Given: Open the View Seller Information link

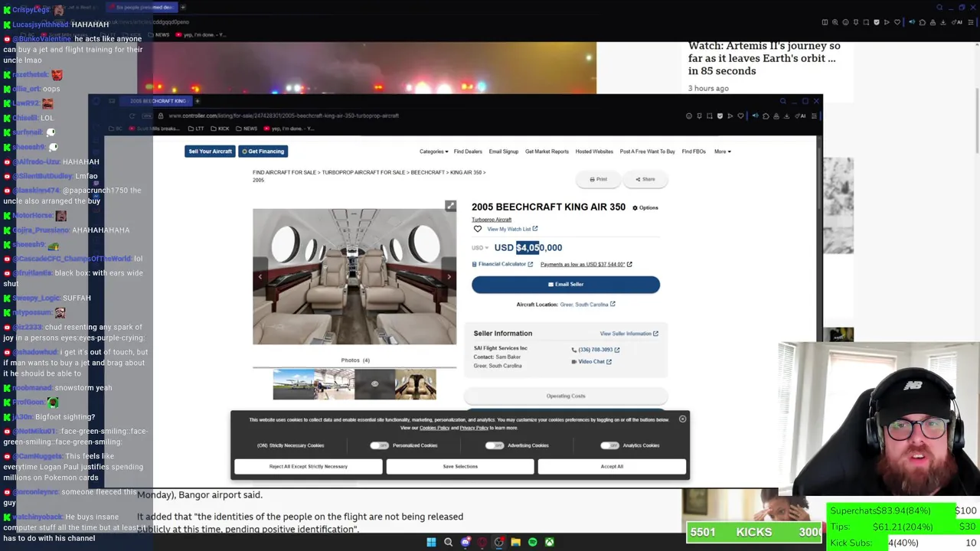Looking at the screenshot, I should point(629,334).
